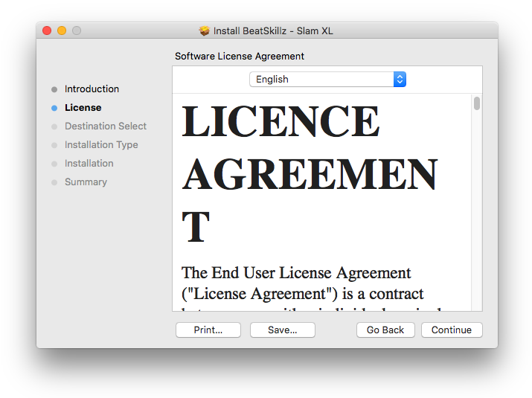
Task: Minimize the installer with the yellow button
Action: (62, 31)
